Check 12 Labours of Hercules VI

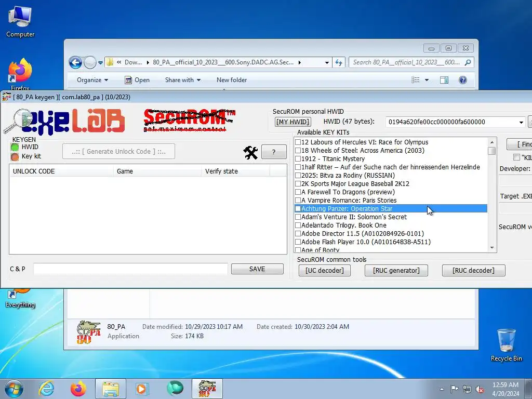(x=298, y=142)
